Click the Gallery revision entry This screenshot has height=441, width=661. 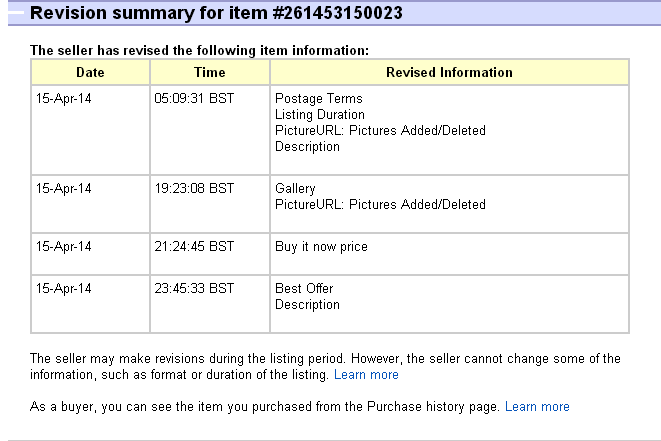coord(295,189)
